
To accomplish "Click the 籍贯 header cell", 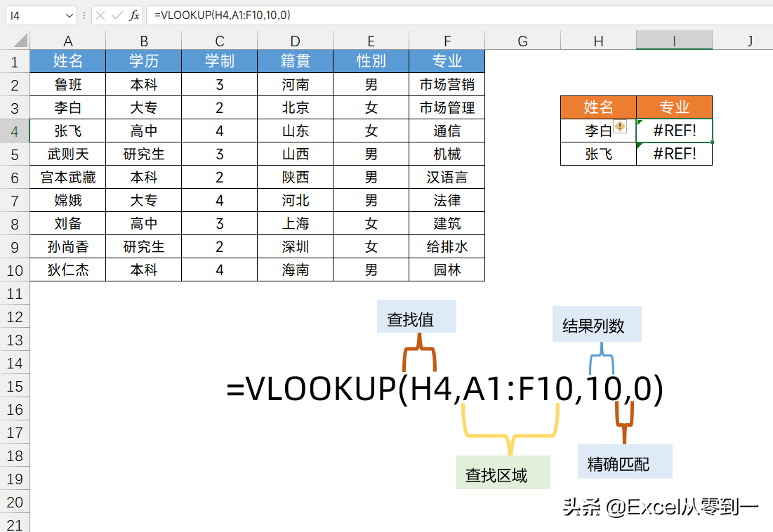I will (296, 61).
